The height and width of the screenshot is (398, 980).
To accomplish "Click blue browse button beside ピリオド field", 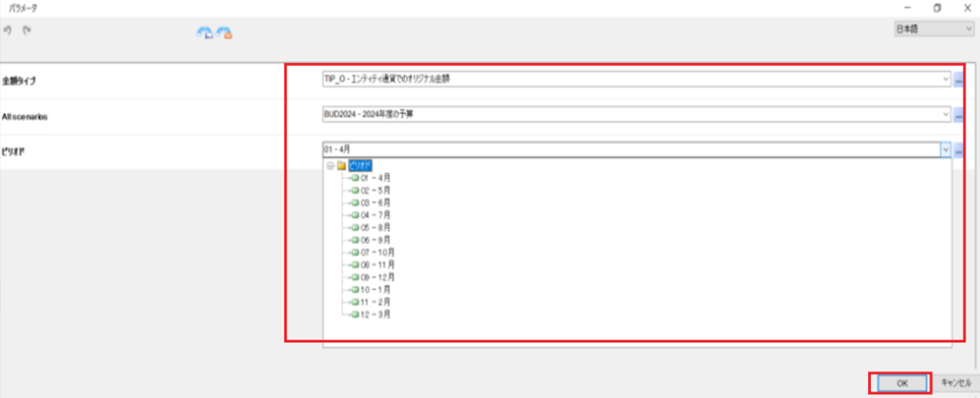I will pyautogui.click(x=958, y=150).
